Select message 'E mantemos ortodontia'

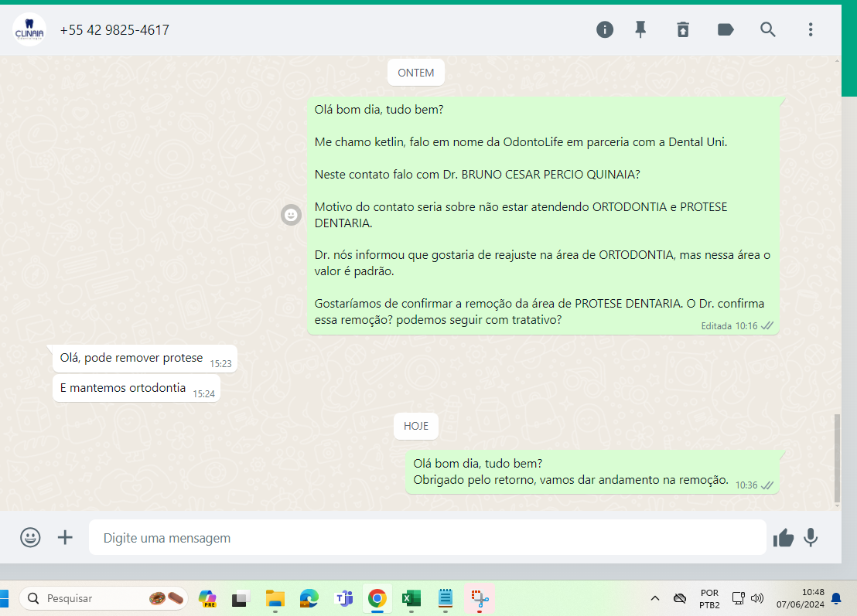pyautogui.click(x=137, y=388)
